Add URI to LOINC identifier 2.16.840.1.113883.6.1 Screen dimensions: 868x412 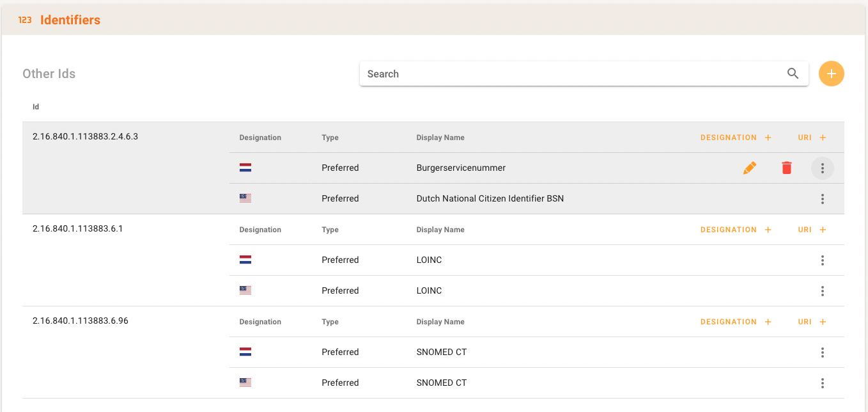812,230
